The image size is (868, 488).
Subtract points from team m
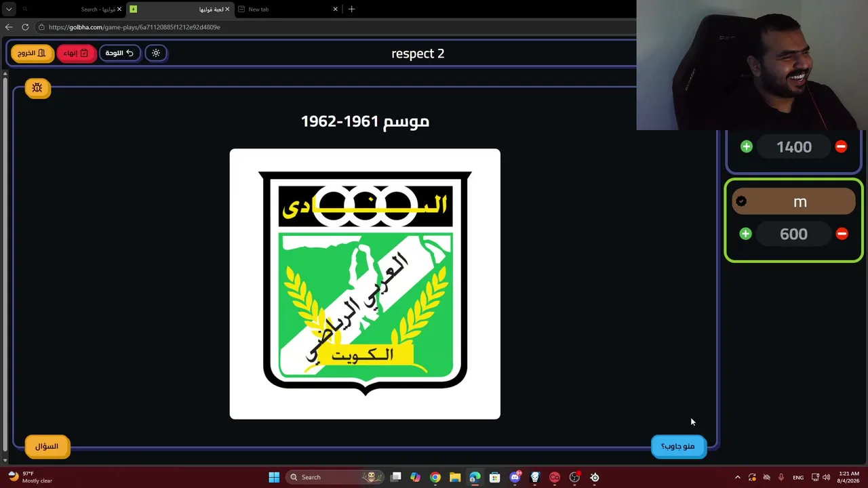tap(842, 234)
